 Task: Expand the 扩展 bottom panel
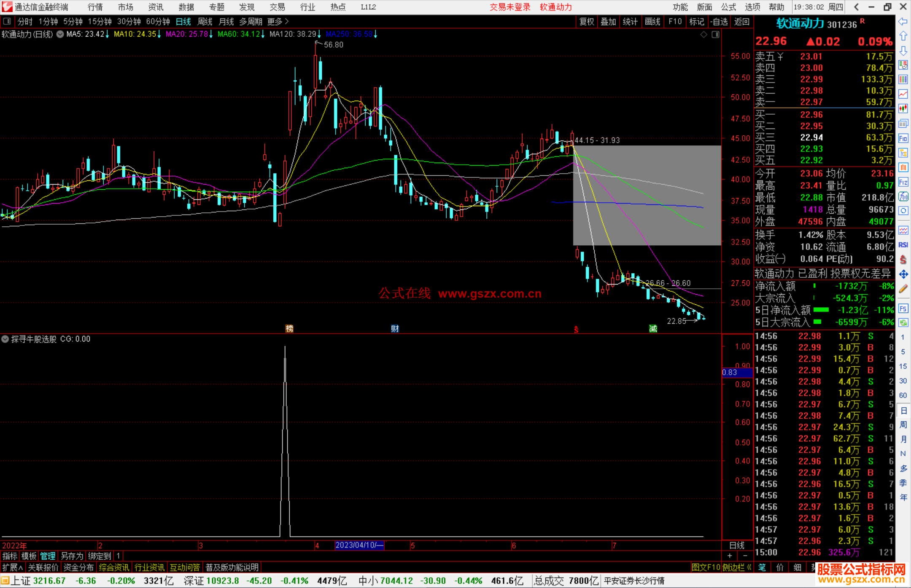(x=12, y=567)
